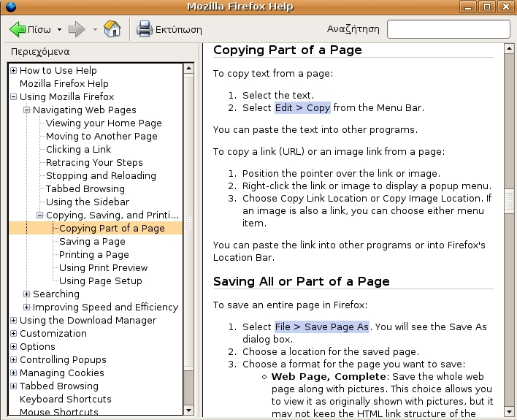Image resolution: width=517 pixels, height=420 pixels.
Task: Collapse the Using Mozilla Firefox node
Action: pos(14,96)
